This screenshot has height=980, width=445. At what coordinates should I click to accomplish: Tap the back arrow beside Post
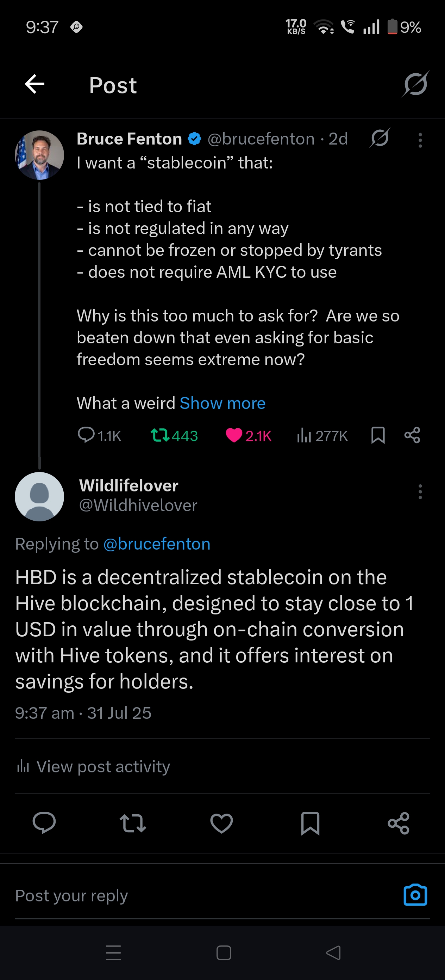tap(35, 84)
